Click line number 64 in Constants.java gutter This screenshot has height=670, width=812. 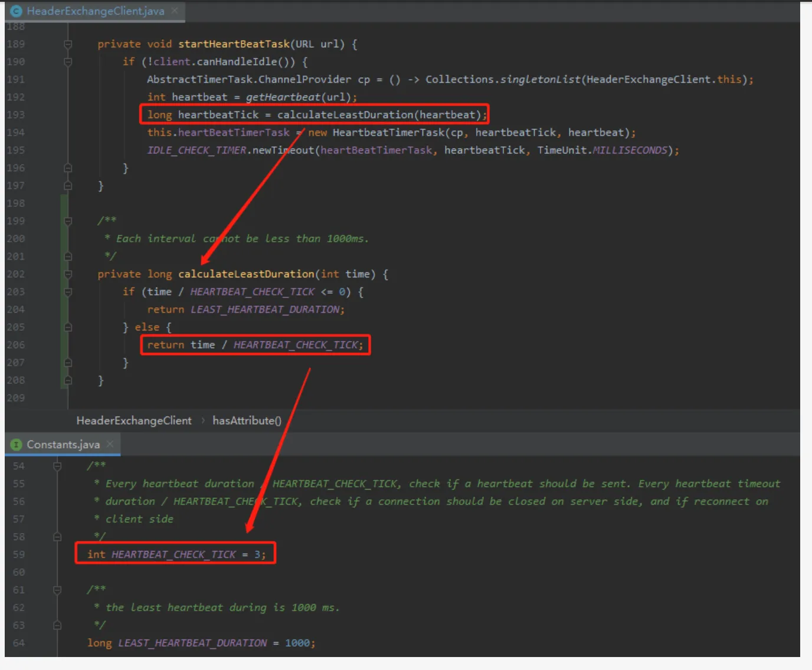point(19,643)
